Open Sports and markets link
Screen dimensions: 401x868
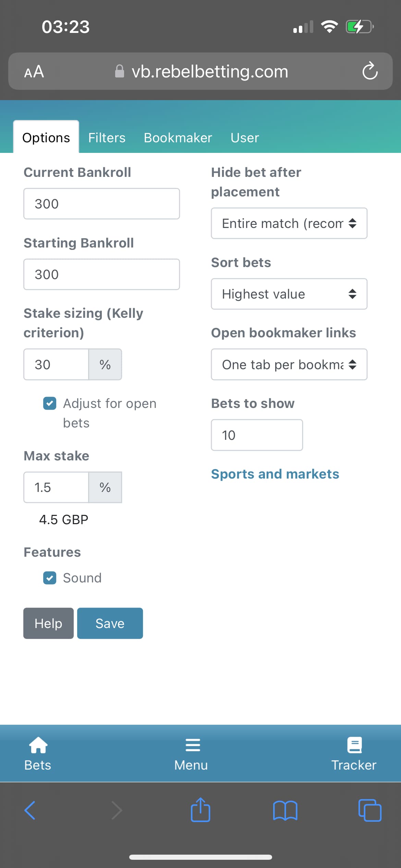[275, 474]
